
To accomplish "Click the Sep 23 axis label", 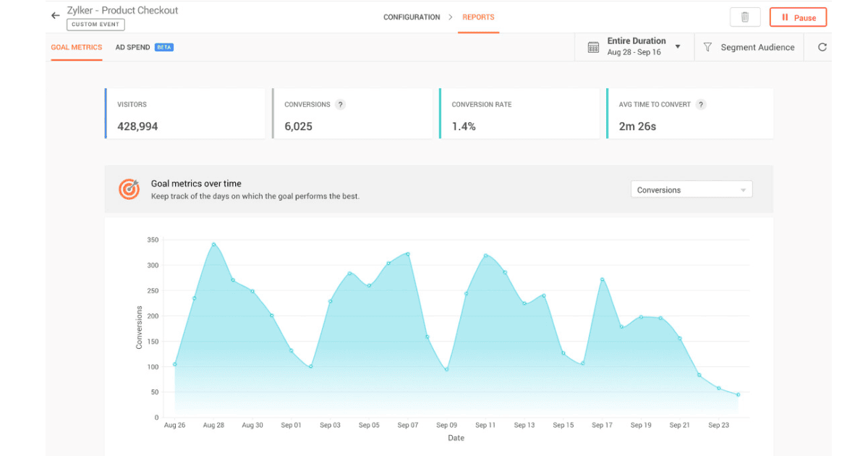I will 718,425.
